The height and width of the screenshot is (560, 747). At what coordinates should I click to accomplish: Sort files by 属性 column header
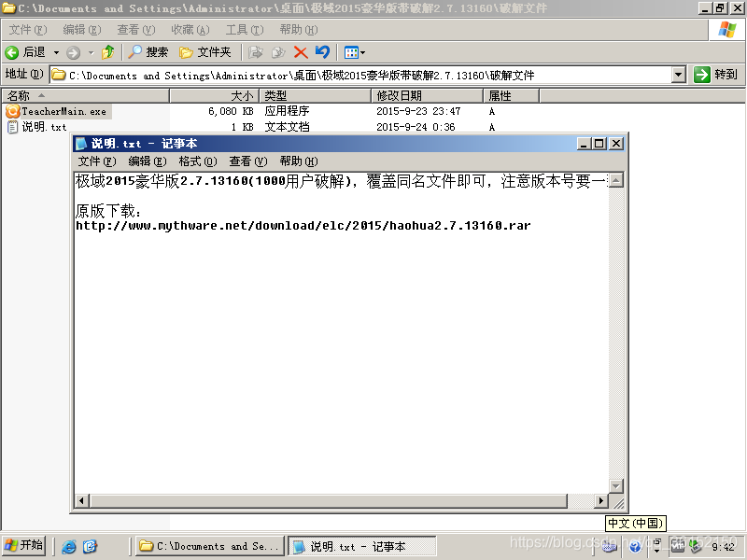511,96
